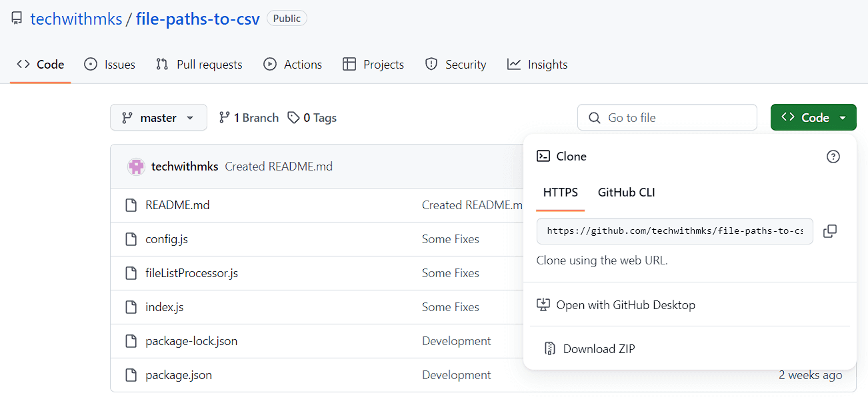Open the package-lock.json file
Screen dimensions: 868x401
(x=191, y=341)
